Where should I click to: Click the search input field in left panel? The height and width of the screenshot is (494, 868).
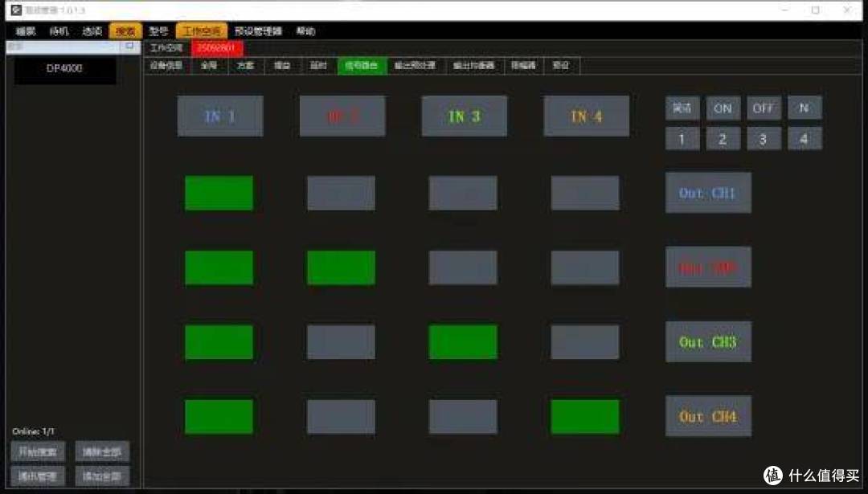(63, 47)
